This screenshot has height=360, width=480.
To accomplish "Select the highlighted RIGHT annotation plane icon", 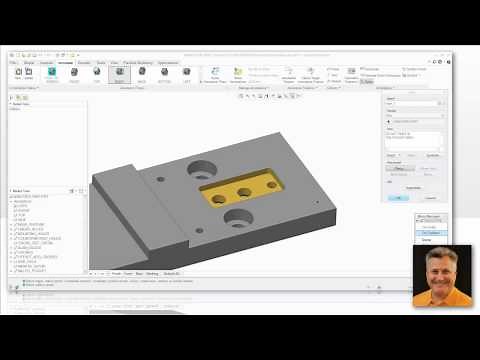I will (x=119, y=75).
